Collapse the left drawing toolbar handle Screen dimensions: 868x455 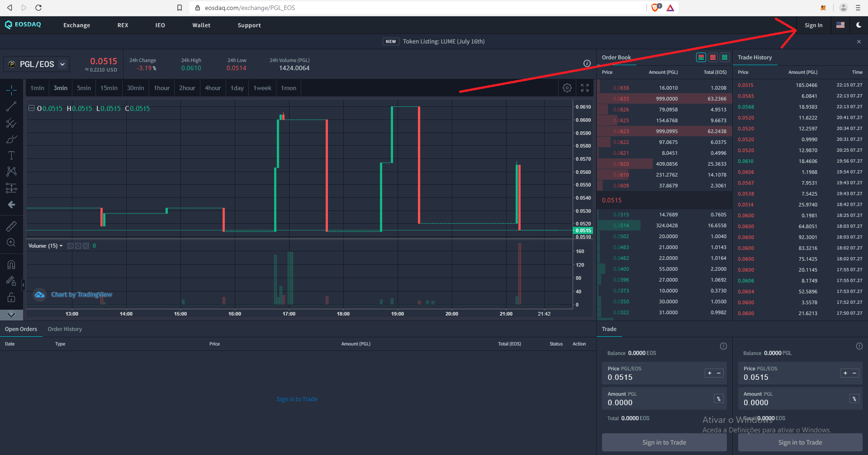coord(24,285)
